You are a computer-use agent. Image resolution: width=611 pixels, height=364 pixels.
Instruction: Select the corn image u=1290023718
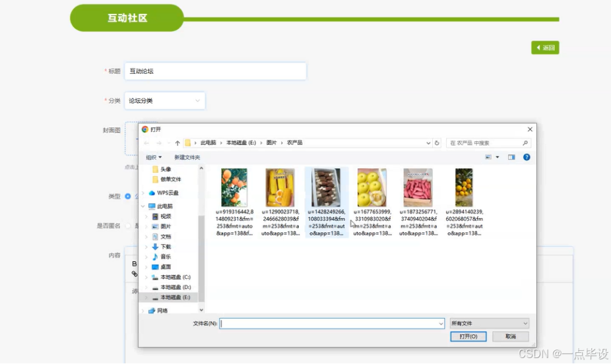tap(280, 202)
